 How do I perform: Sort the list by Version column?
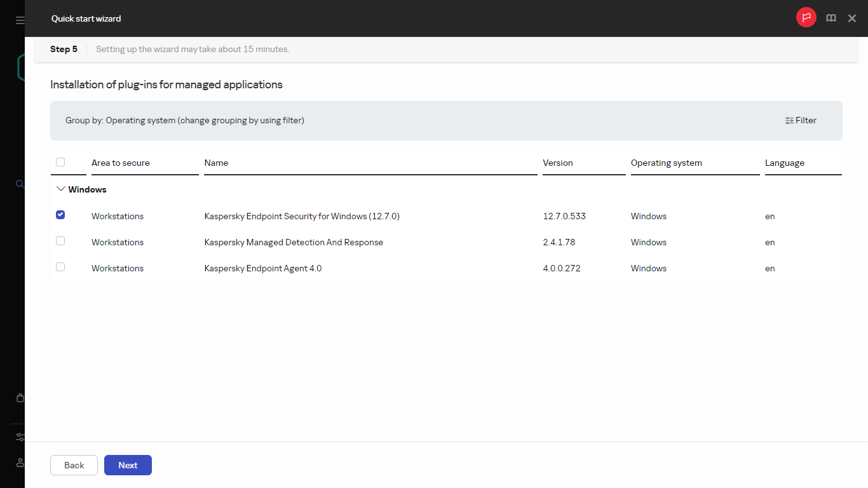point(558,163)
